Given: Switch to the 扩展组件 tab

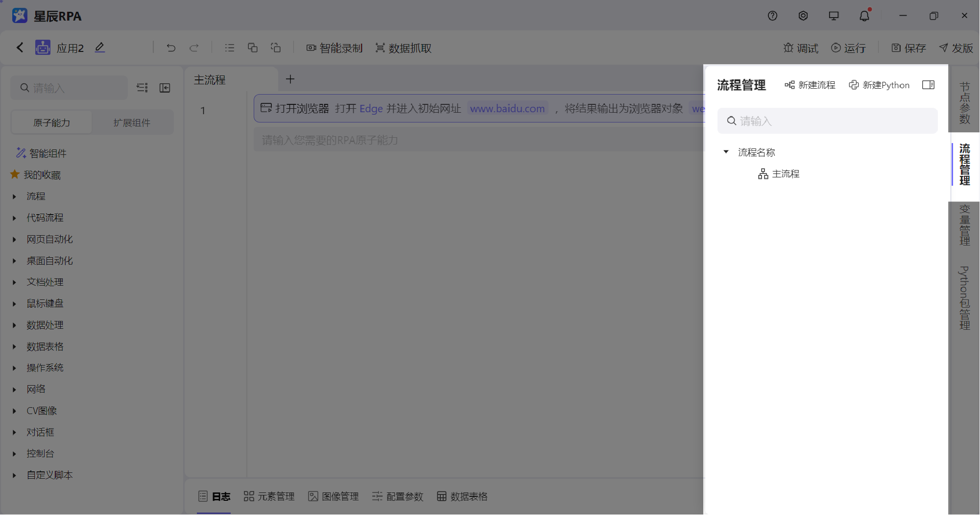Looking at the screenshot, I should point(131,122).
